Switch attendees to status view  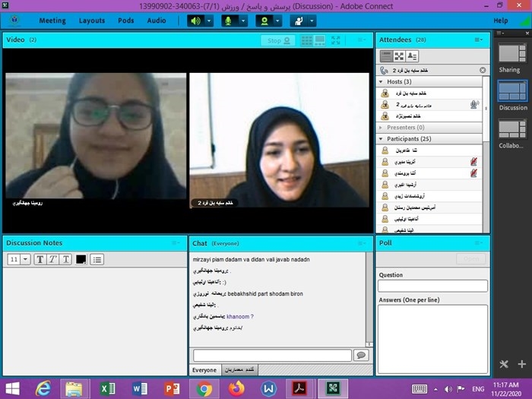[412, 55]
